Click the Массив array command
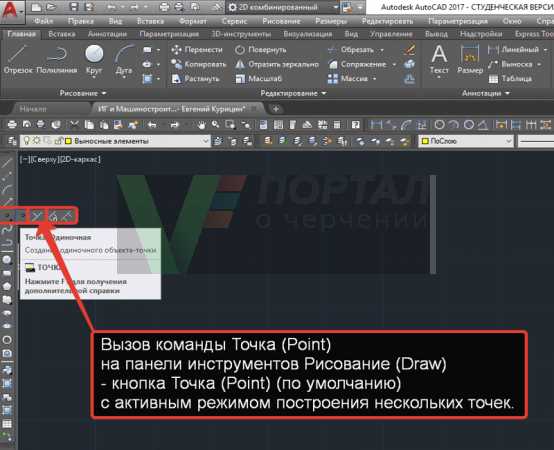The width and height of the screenshot is (554, 450). (x=348, y=79)
